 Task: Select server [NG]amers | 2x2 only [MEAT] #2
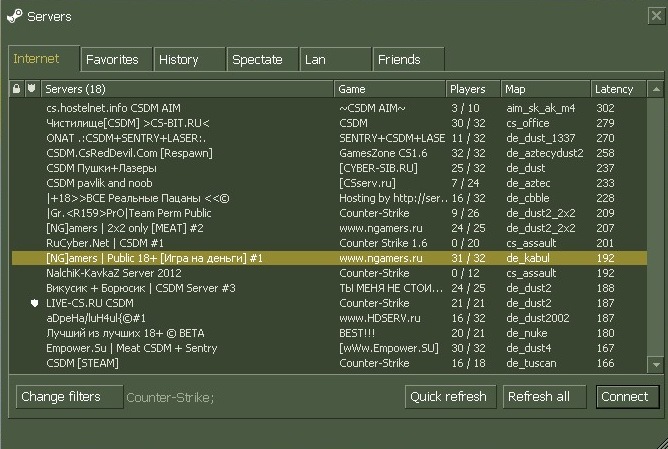pyautogui.click(x=329, y=228)
